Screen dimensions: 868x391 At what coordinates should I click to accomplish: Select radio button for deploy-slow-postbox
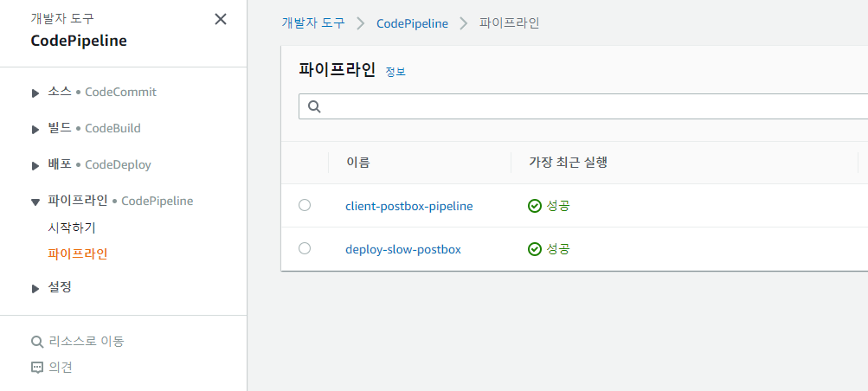(x=305, y=249)
